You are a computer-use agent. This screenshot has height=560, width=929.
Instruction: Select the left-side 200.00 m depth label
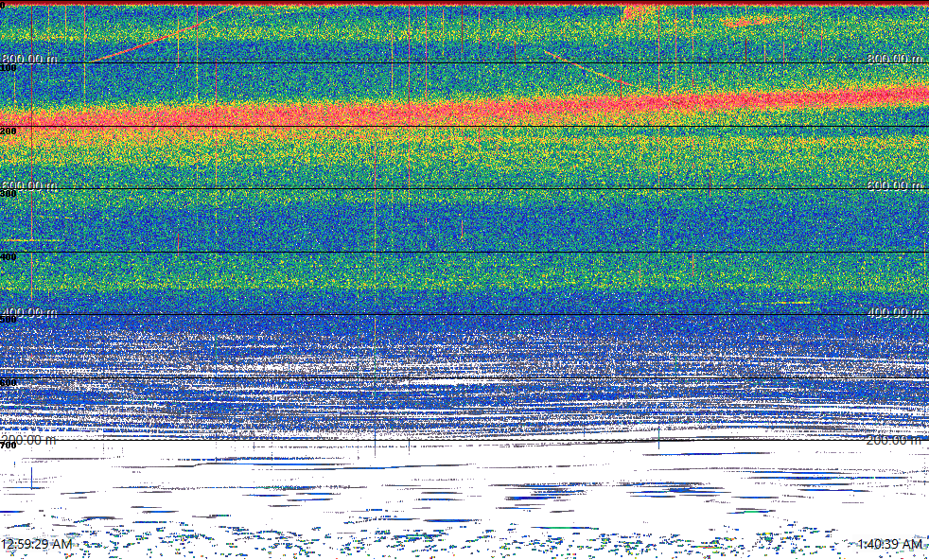coord(28,440)
